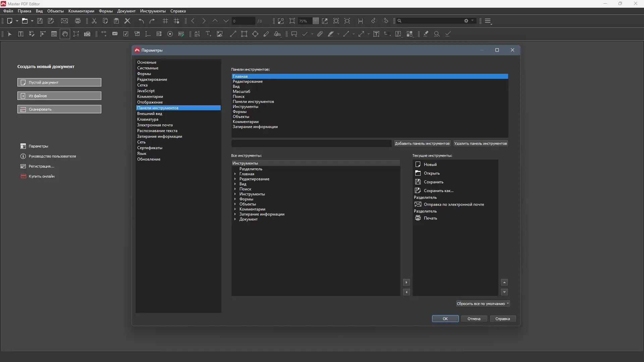Expand the Документ tree node
Viewport: 644px width, 362px height.
tap(235, 219)
